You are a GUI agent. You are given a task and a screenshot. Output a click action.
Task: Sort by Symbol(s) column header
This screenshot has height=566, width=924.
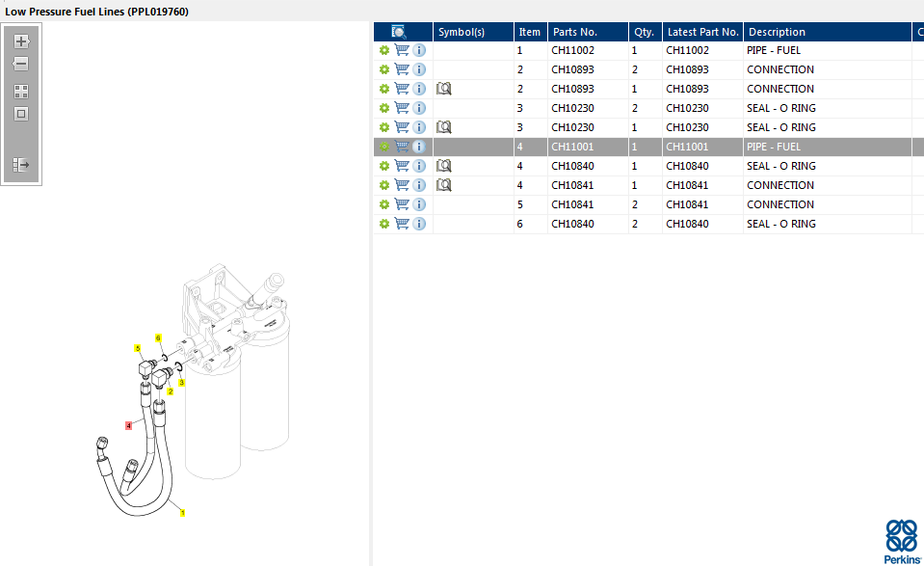[x=473, y=32]
